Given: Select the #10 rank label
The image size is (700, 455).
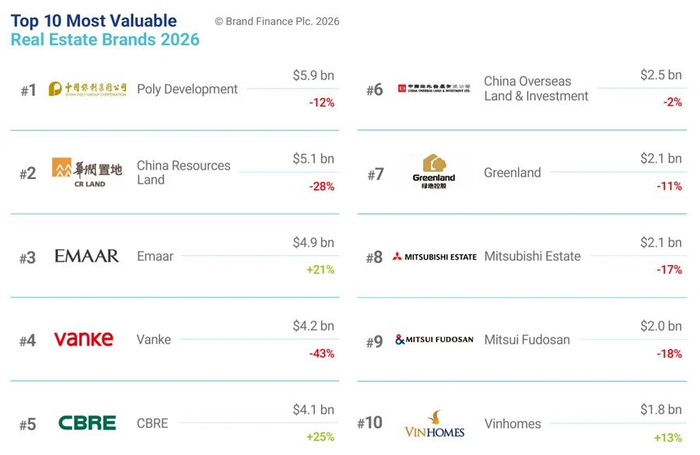Looking at the screenshot, I should click(370, 423).
